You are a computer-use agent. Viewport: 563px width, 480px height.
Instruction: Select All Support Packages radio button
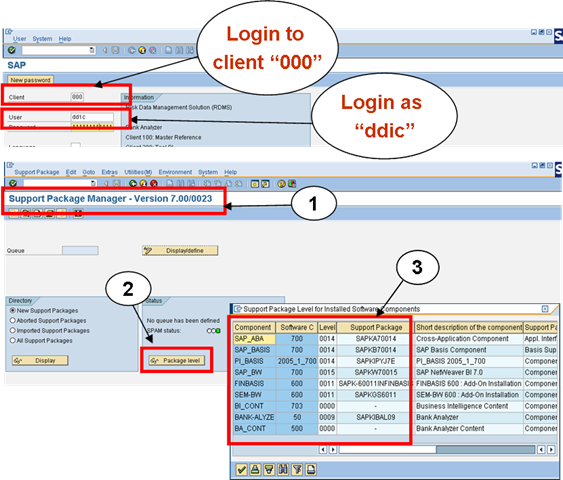[13, 340]
